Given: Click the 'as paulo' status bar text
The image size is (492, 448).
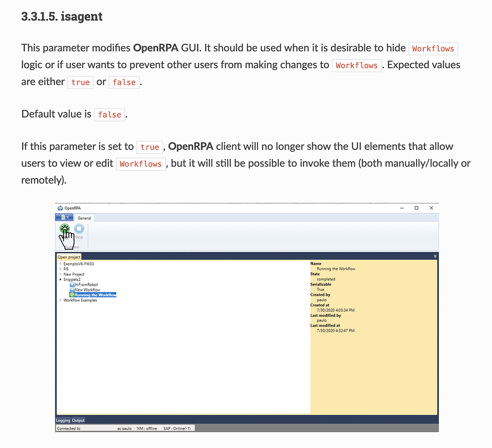Looking at the screenshot, I should coord(124,429).
